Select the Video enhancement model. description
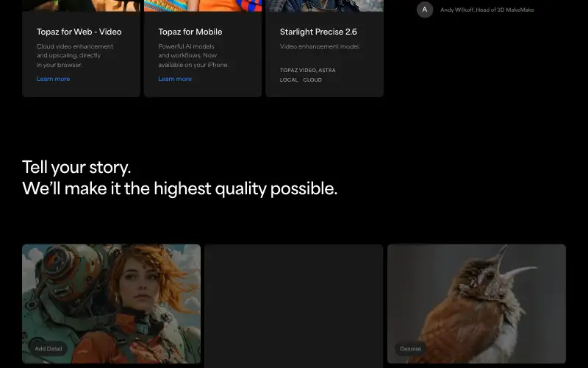The height and width of the screenshot is (368, 588). tap(320, 46)
